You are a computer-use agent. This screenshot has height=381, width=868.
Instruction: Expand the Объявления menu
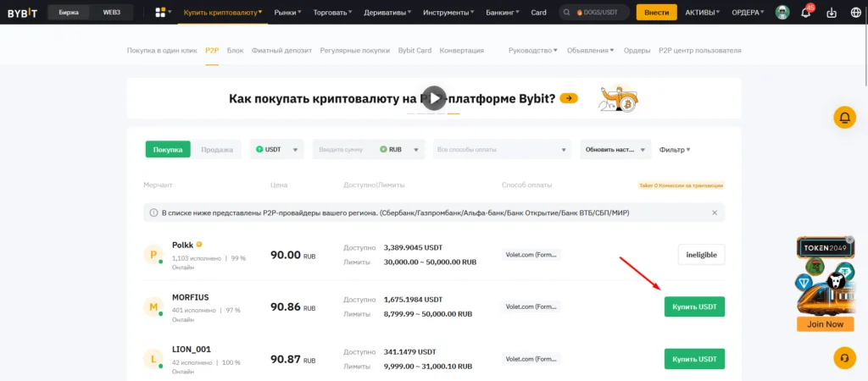[x=591, y=50]
